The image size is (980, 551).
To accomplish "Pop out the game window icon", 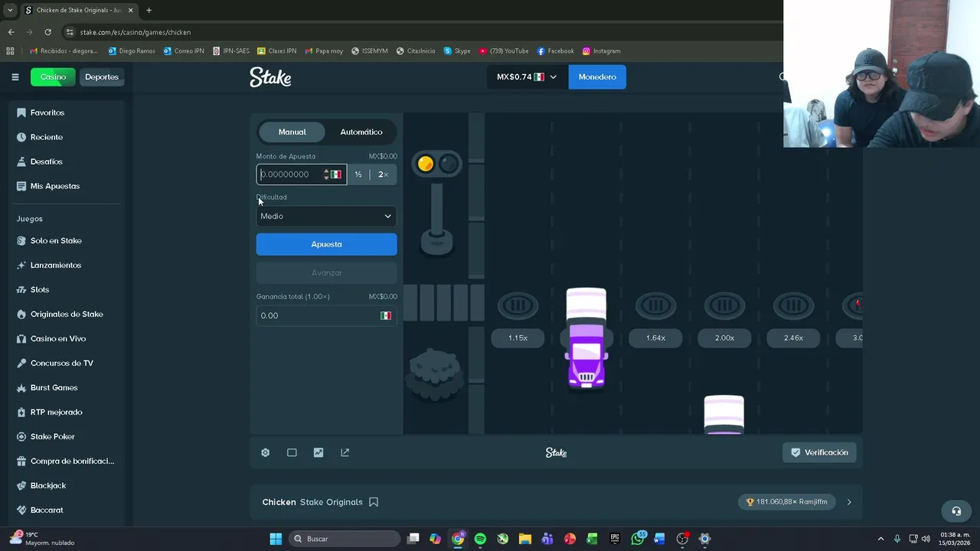I will click(x=345, y=452).
